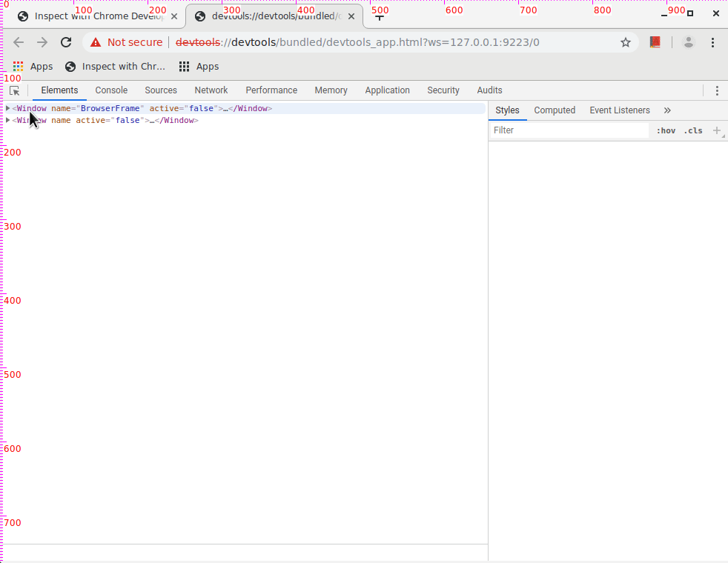
Task: Open the user profile avatar icon
Action: (x=689, y=42)
